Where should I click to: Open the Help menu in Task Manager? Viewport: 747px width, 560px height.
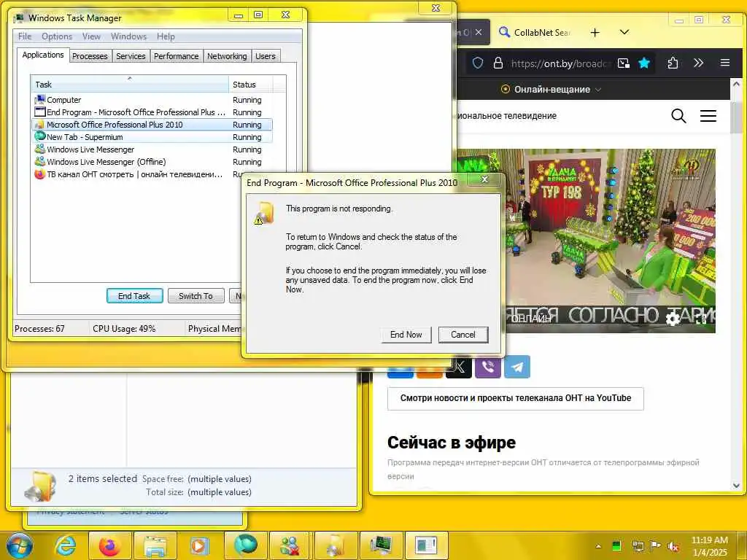166,36
